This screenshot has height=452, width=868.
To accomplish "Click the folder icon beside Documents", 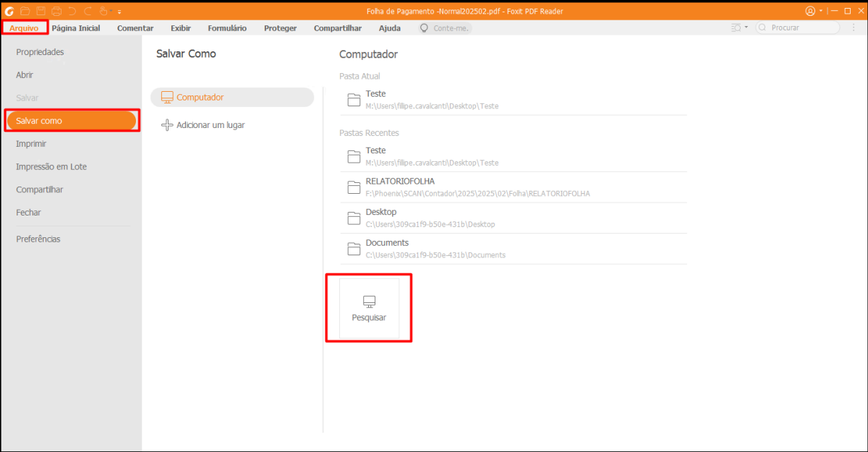I will click(x=354, y=249).
